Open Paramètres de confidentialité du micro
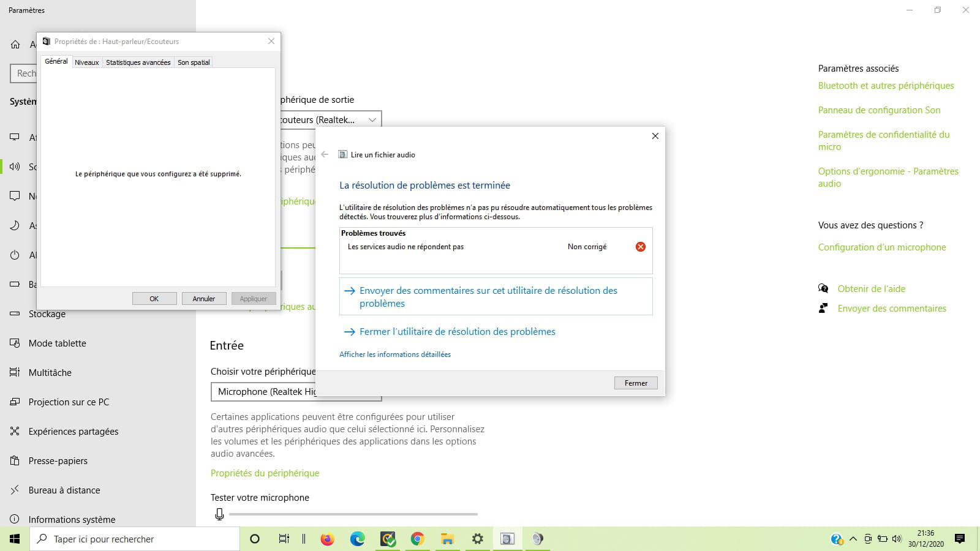Viewport: 980px width, 551px height. pyautogui.click(x=884, y=141)
